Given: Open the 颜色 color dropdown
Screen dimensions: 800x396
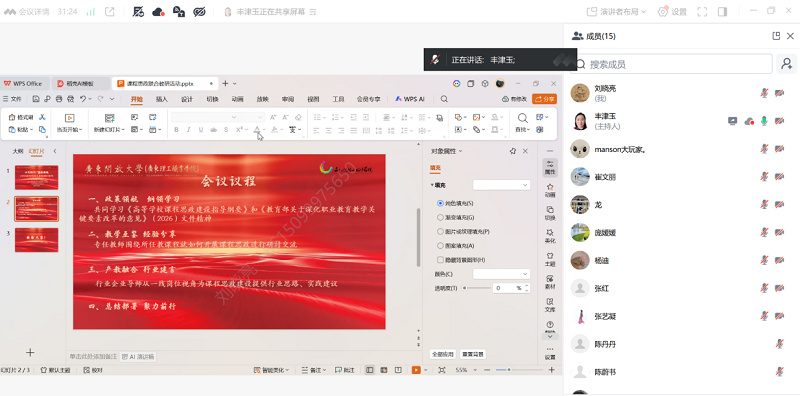Looking at the screenshot, I should tap(501, 274).
